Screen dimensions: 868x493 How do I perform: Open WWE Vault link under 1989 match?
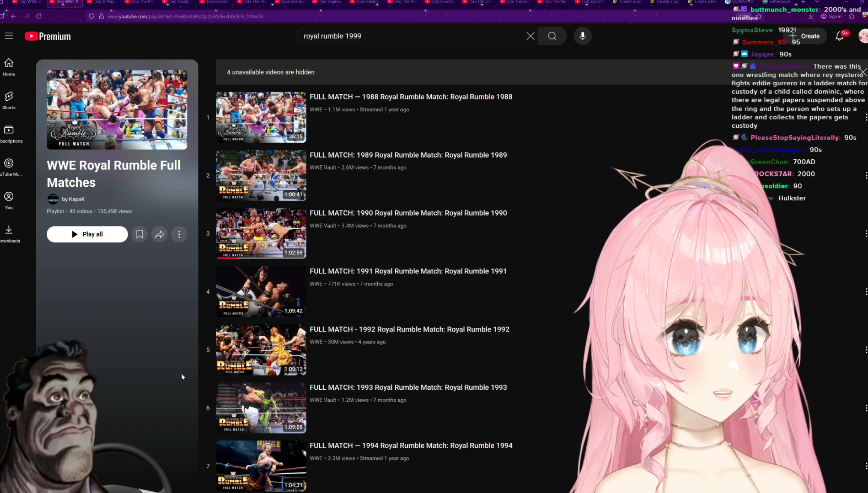[323, 167]
